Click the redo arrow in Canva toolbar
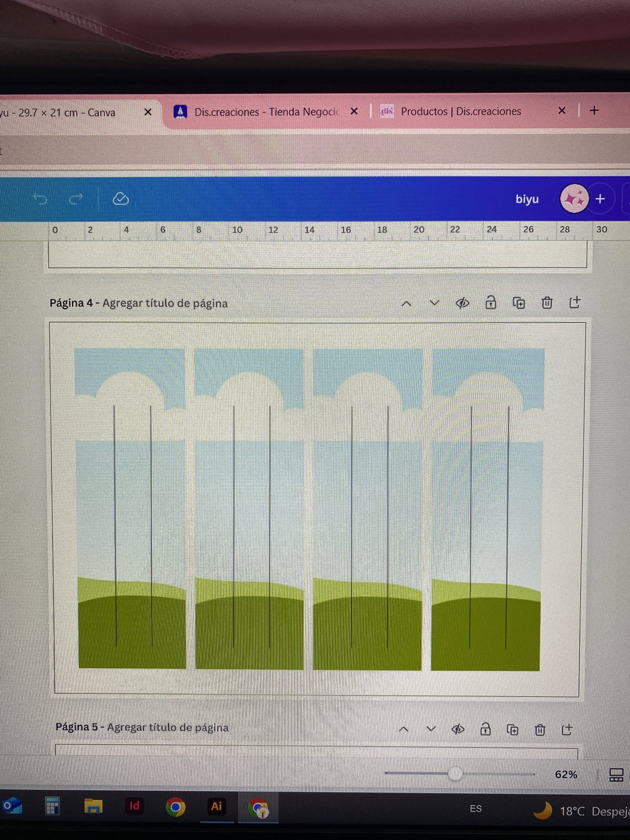The width and height of the screenshot is (630, 840). pos(76,199)
